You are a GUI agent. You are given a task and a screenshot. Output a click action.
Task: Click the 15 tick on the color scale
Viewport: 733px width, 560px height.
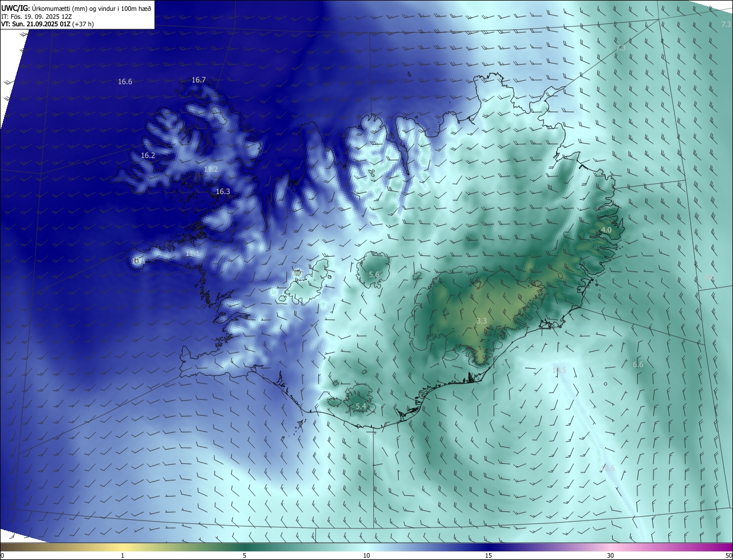(x=488, y=555)
